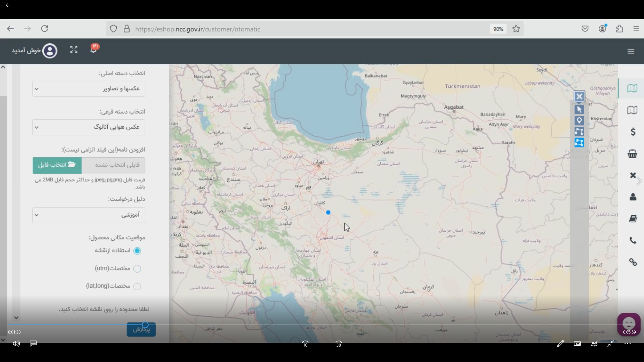The height and width of the screenshot is (362, 644).
Task: Select the pointer tool in map toolbar
Action: [579, 110]
